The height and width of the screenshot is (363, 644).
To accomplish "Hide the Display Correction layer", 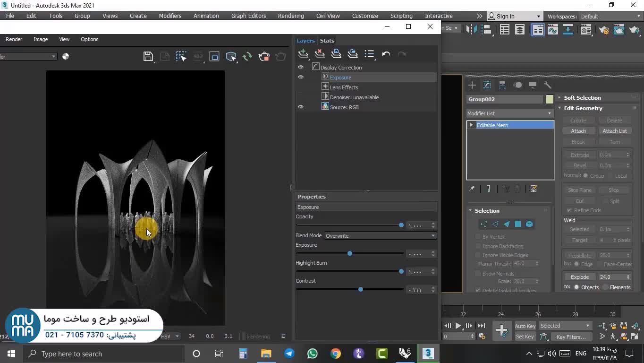I will [301, 67].
